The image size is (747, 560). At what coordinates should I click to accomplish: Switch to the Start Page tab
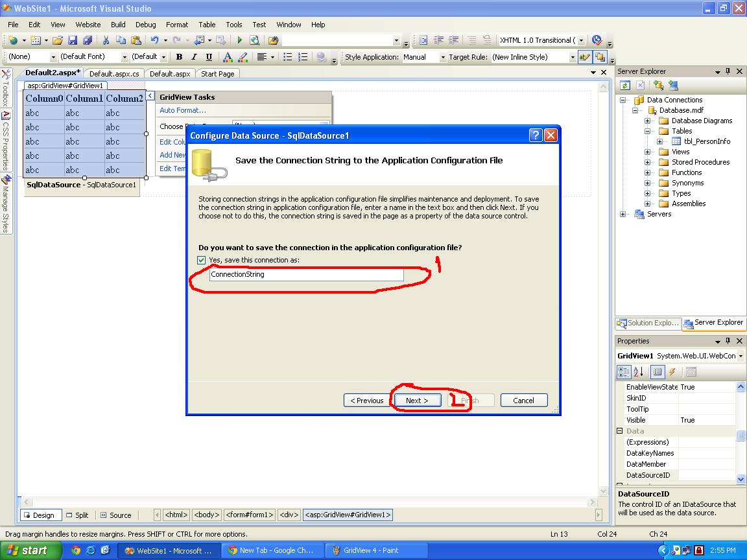[218, 74]
